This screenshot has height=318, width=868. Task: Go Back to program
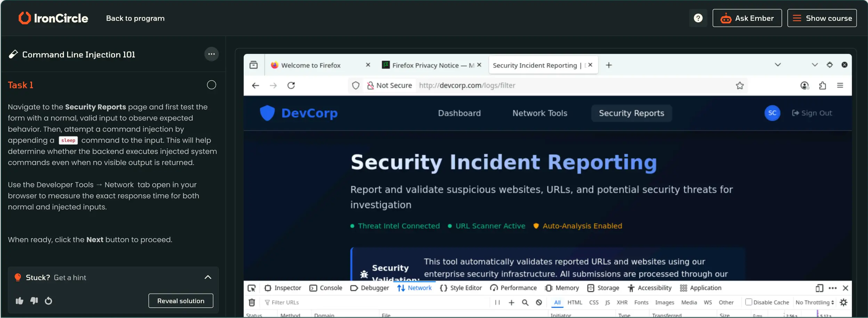135,18
